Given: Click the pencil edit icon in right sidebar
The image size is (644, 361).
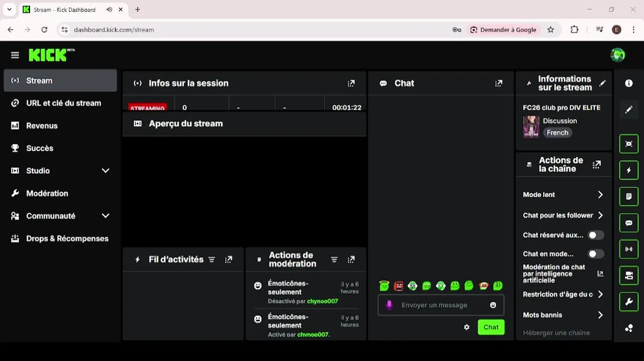Looking at the screenshot, I should [629, 109].
